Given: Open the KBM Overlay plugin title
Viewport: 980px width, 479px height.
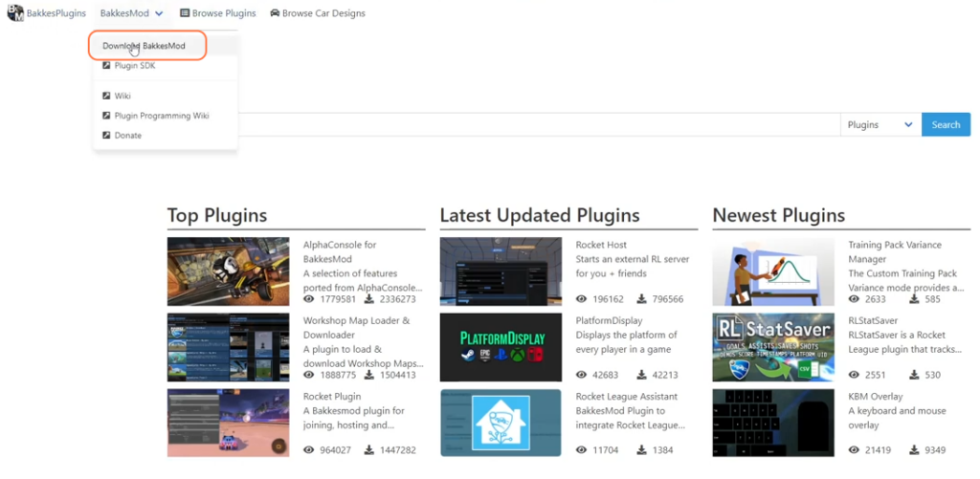Looking at the screenshot, I should point(874,396).
